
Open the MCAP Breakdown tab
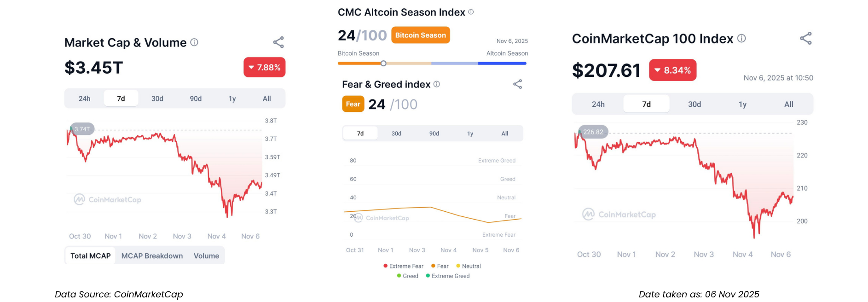152,256
